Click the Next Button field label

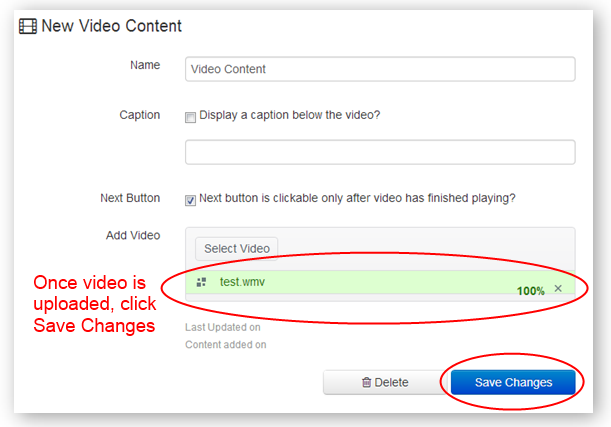pos(130,198)
